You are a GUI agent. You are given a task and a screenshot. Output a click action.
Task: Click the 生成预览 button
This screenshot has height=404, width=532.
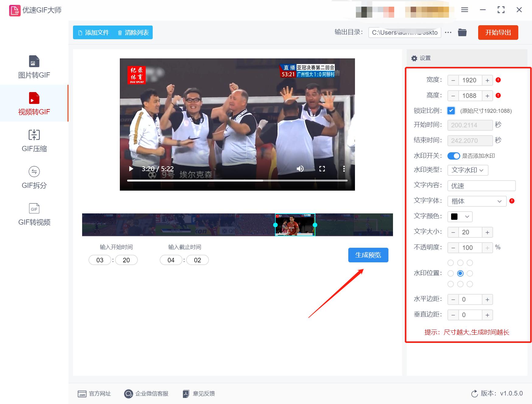(x=368, y=255)
